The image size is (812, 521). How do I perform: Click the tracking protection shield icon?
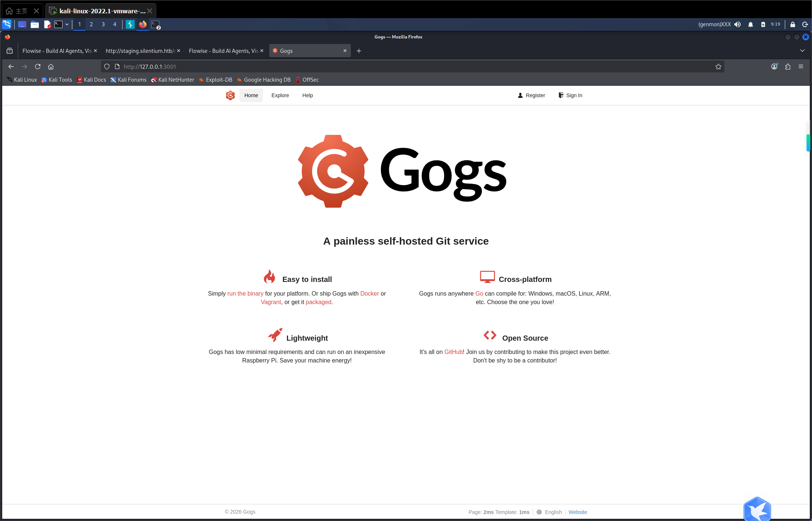click(107, 67)
